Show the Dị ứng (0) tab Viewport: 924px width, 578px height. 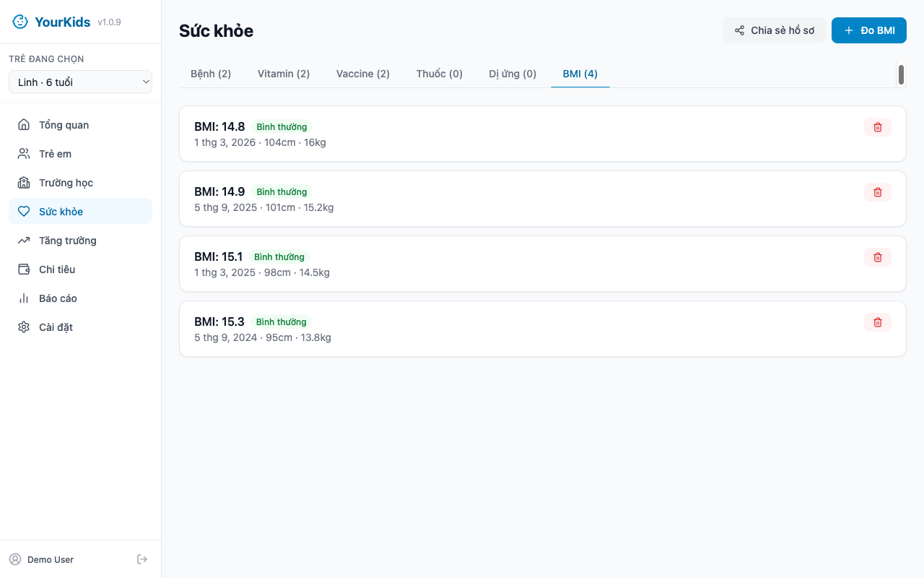(513, 74)
